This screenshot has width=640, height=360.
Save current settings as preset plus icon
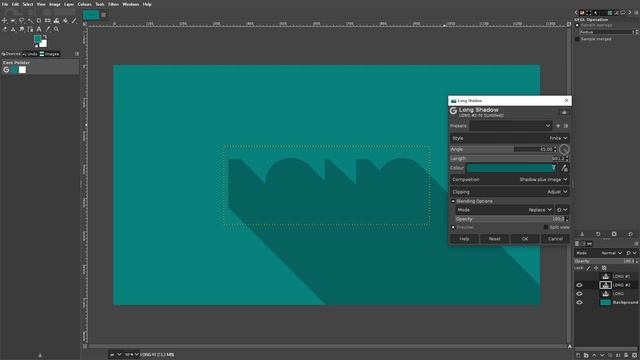558,126
